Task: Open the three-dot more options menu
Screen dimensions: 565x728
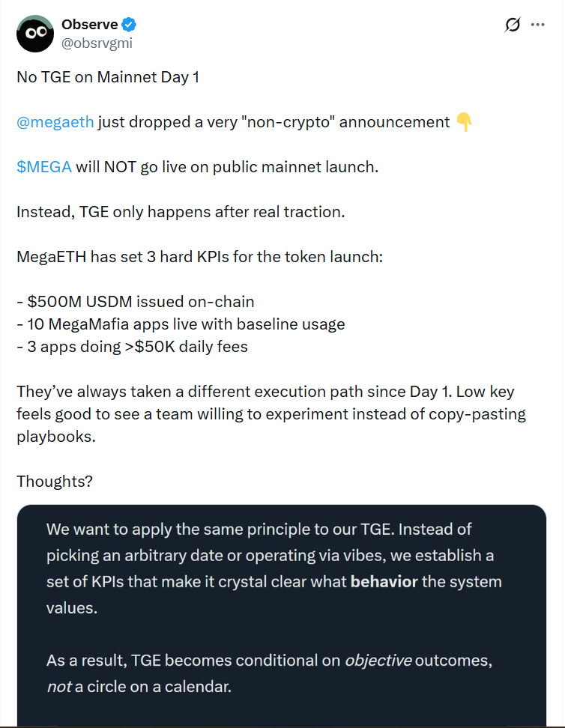Action: click(538, 25)
